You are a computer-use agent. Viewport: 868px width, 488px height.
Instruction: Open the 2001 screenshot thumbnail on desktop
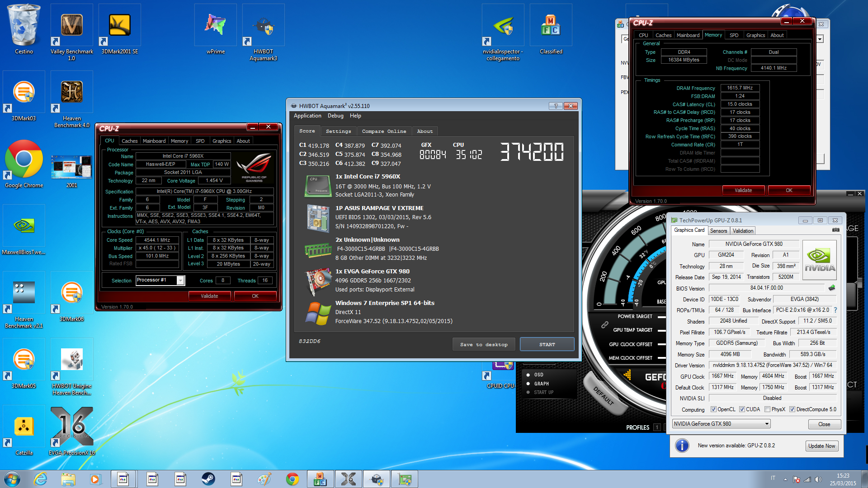pos(71,171)
